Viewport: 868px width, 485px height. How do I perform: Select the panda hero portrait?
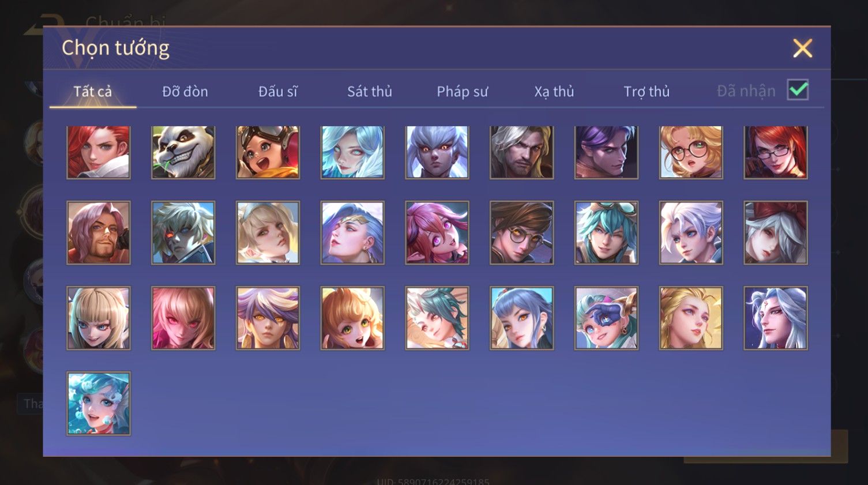pos(183,152)
